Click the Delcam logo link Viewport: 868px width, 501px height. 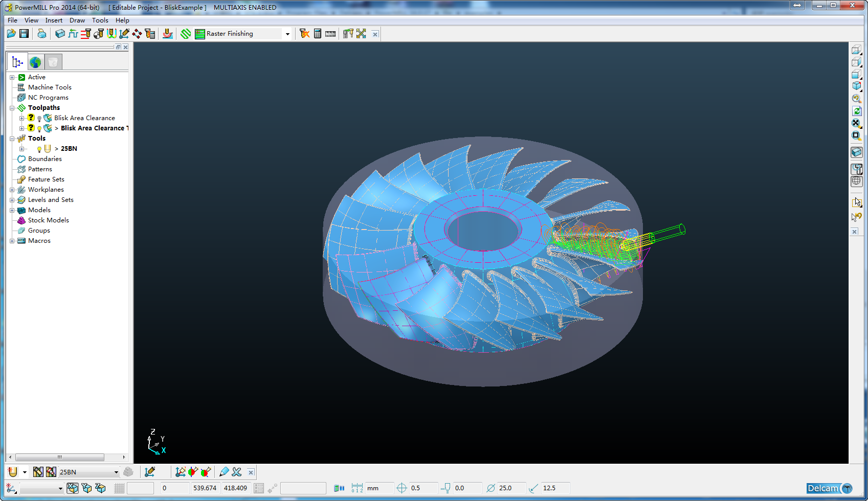tap(830, 488)
